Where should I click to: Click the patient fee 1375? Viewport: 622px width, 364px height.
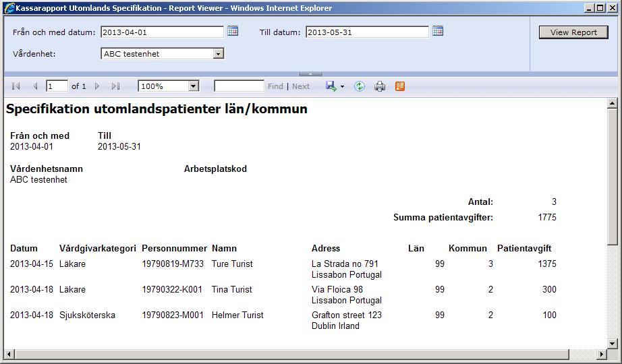click(547, 264)
